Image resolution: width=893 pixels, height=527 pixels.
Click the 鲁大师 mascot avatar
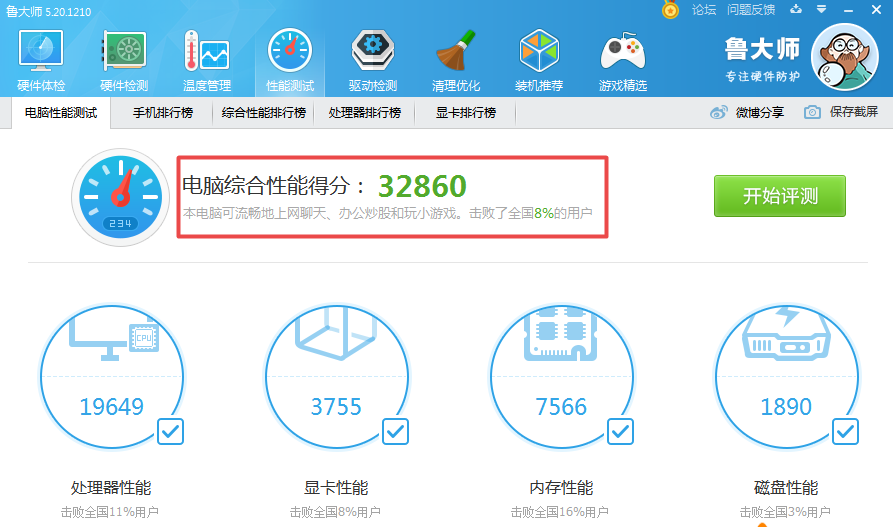(x=845, y=57)
